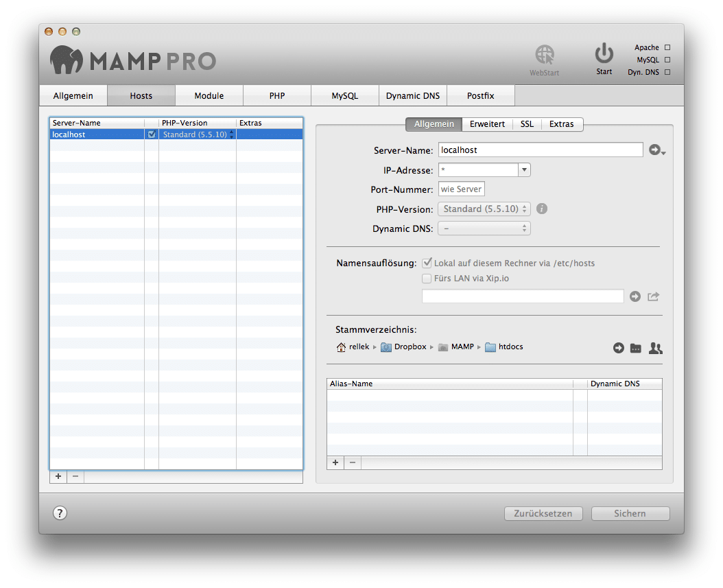Select the Allgemein host sub-tab
The width and height of the screenshot is (723, 588).
tap(434, 124)
